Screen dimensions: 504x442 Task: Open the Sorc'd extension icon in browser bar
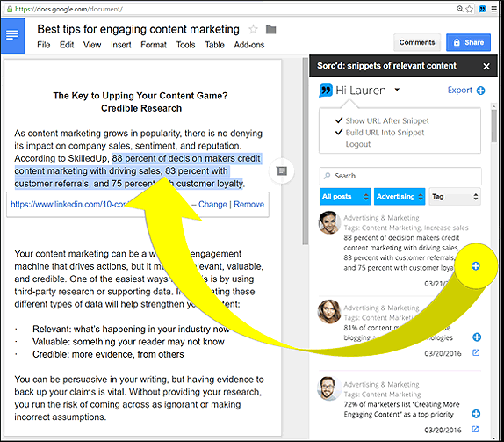tap(482, 9)
